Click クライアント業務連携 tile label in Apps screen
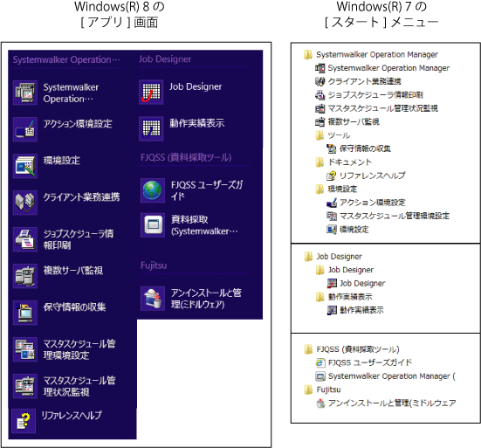 point(81,197)
